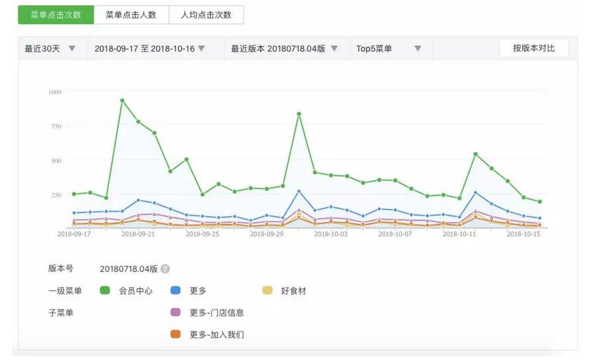Open the 最近30天 time range dropdown
This screenshot has height=364, width=592.
48,49
